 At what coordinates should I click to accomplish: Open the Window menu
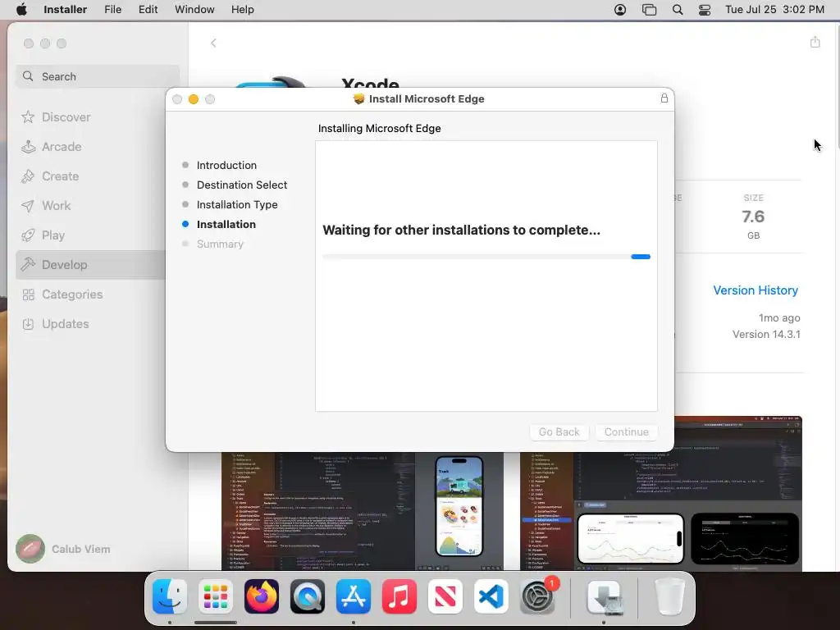point(194,10)
